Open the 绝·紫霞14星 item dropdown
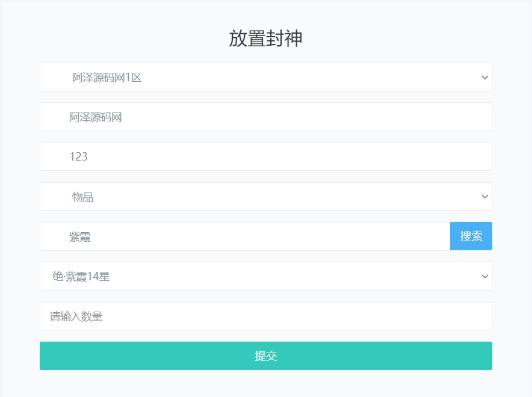532x397 pixels. point(265,276)
